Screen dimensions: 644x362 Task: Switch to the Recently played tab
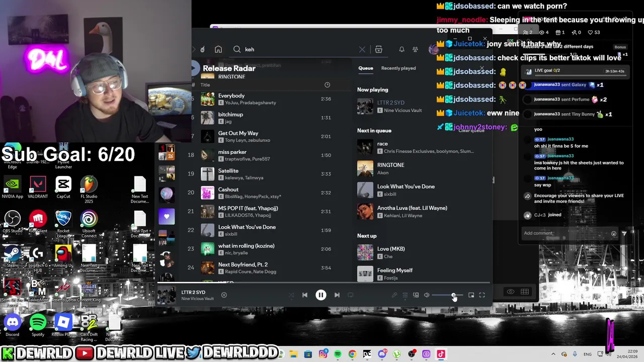[x=398, y=68]
